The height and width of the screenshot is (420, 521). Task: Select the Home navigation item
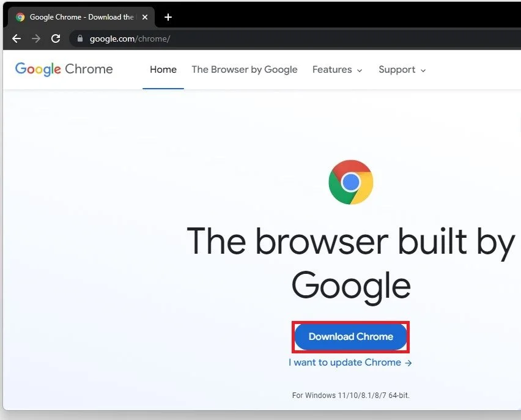[x=163, y=70]
